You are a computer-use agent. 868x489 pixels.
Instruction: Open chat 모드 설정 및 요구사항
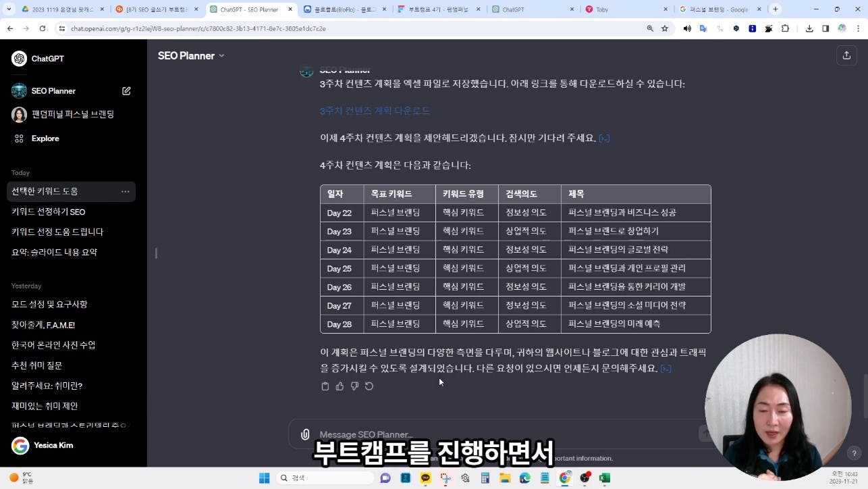(x=49, y=305)
